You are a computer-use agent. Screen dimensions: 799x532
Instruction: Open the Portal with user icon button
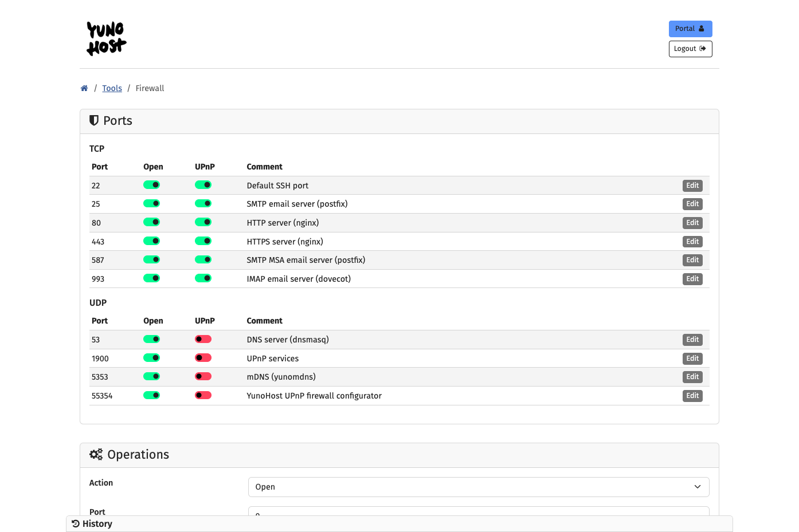(x=690, y=29)
